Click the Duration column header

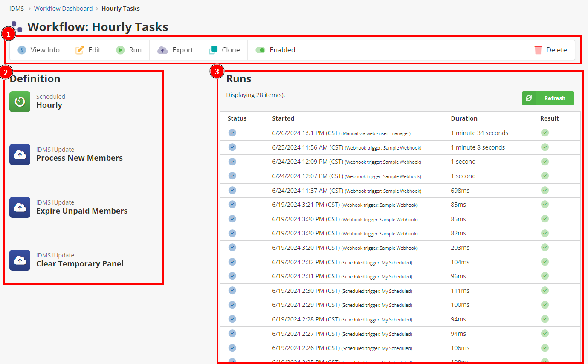coord(464,118)
